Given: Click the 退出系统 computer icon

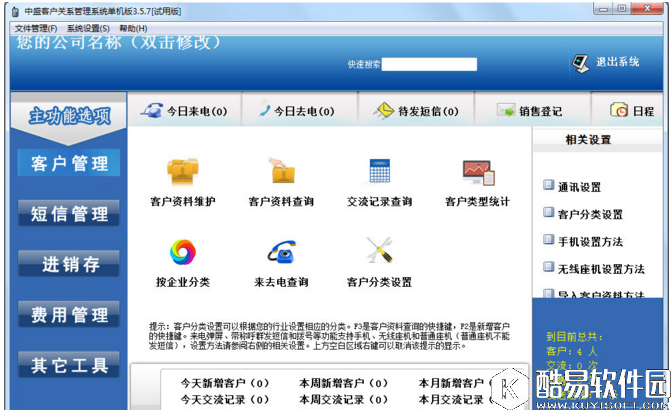Looking at the screenshot, I should click(x=581, y=63).
